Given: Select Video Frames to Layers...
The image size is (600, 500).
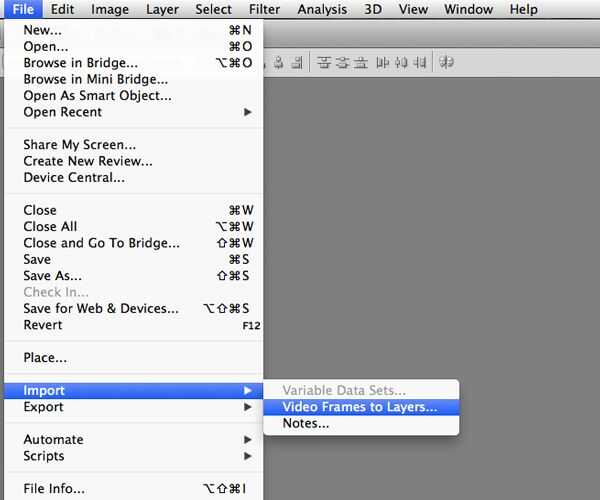Looking at the screenshot, I should (361, 407).
